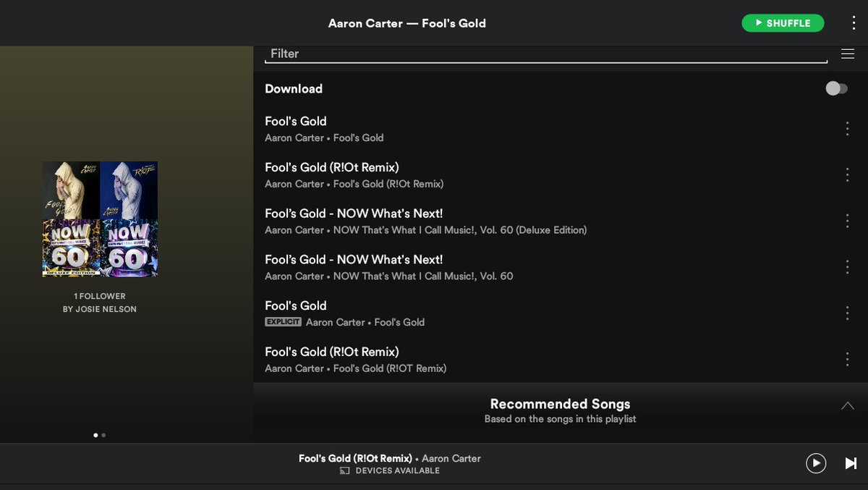Play the current song in the bottom bar
The image size is (868, 490).
tap(816, 463)
